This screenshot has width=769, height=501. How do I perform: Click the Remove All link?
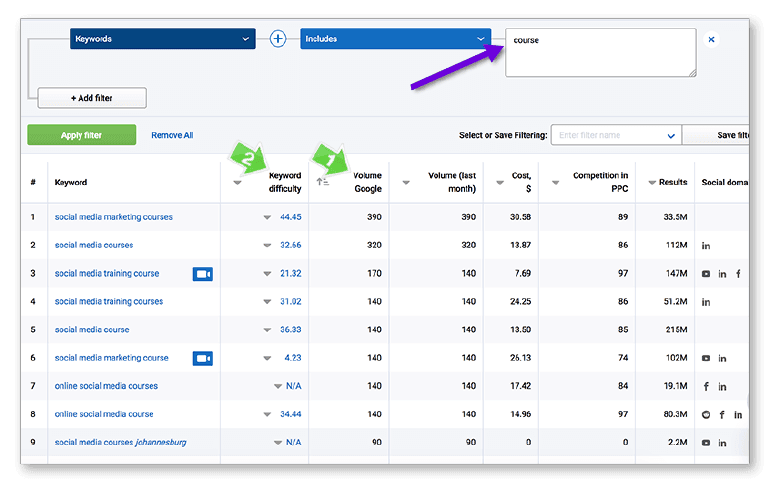pos(172,135)
